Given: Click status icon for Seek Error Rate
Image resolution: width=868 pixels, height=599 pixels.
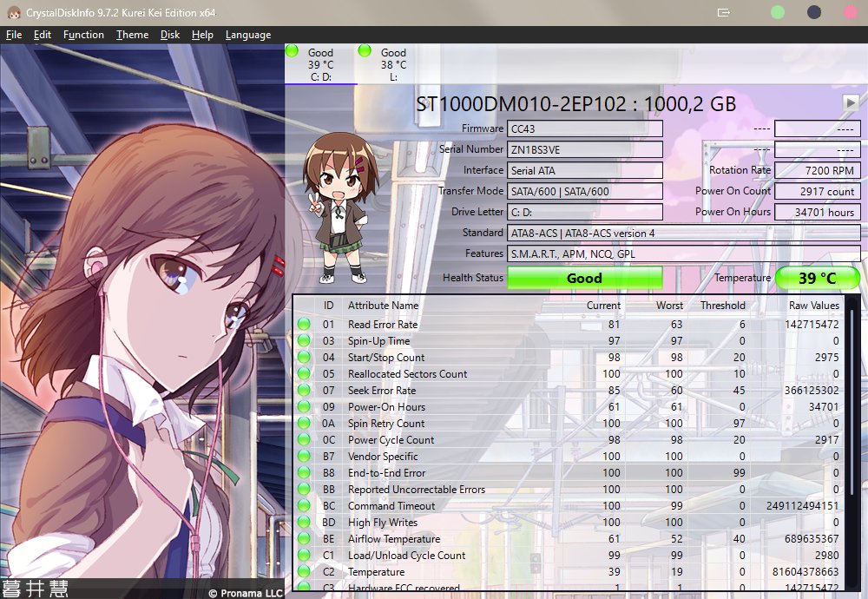Looking at the screenshot, I should pyautogui.click(x=304, y=390).
